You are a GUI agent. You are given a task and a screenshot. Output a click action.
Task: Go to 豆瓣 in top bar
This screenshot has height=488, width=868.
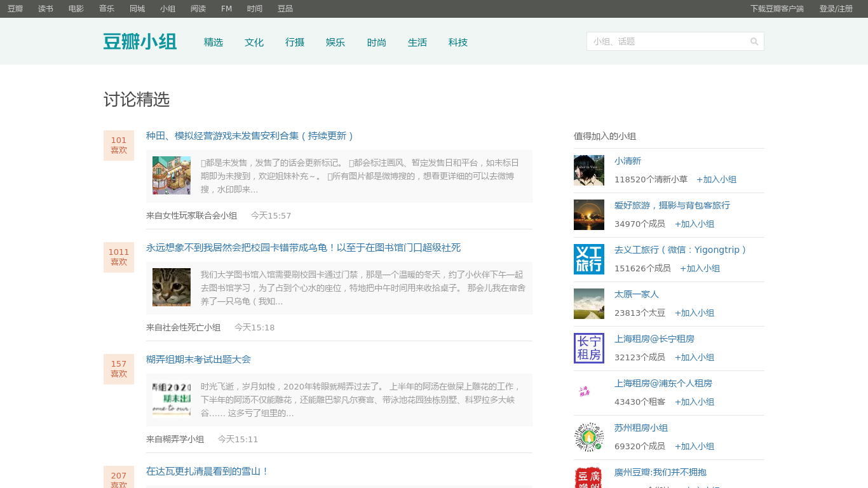15,9
